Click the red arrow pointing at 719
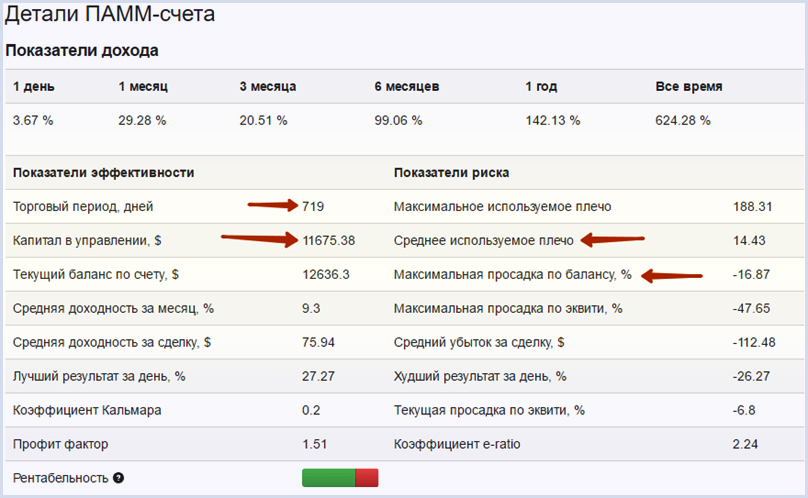This screenshot has width=808, height=498. 274,207
